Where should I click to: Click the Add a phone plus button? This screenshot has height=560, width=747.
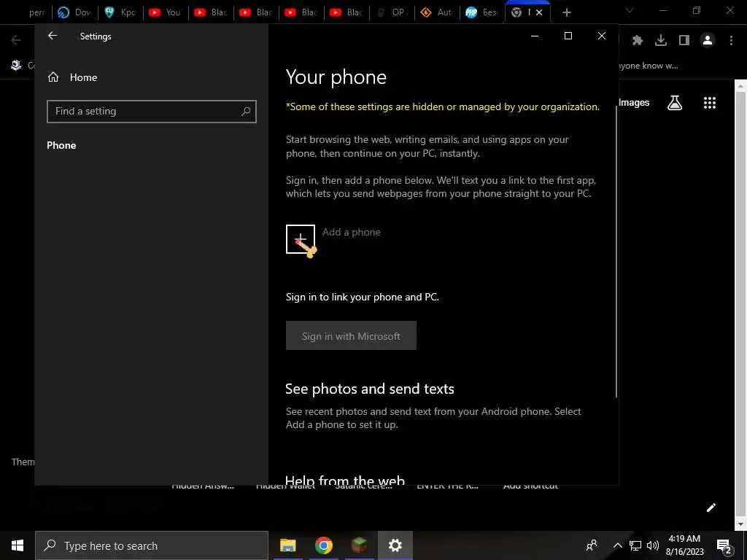click(300, 239)
